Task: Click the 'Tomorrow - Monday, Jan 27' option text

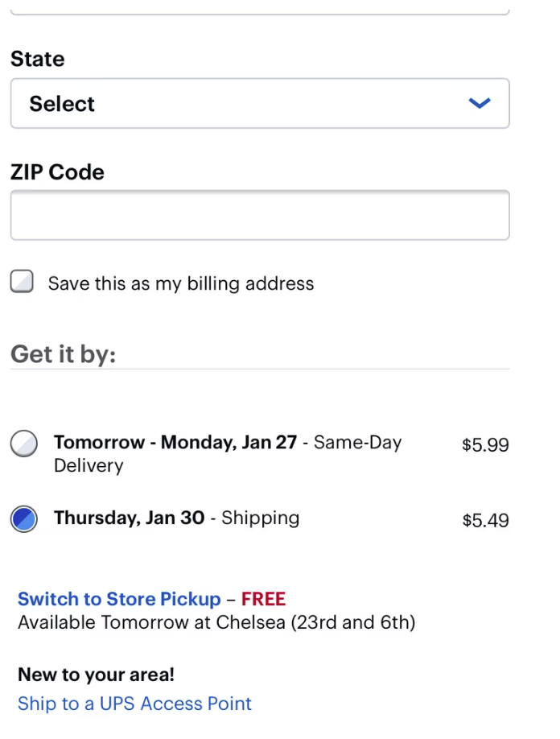Action: pyautogui.click(x=175, y=442)
